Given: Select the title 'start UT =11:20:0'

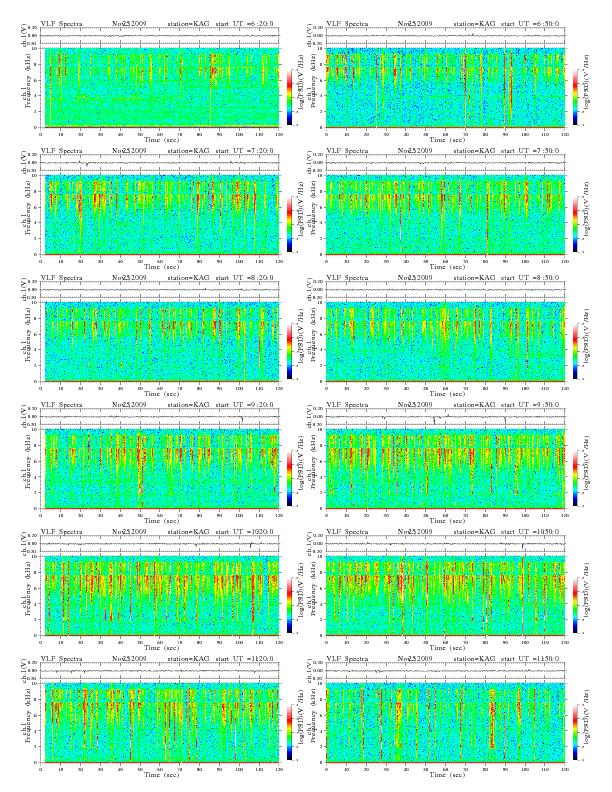Looking at the screenshot, I should click(245, 659).
